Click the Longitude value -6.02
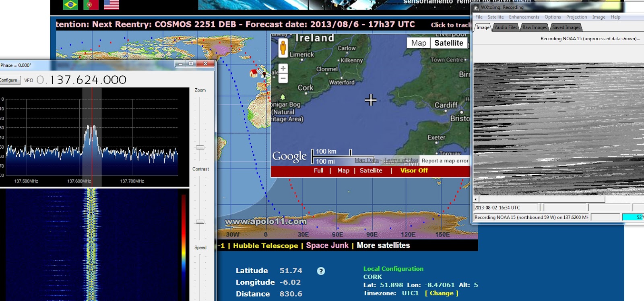The height and width of the screenshot is (301, 644). [290, 282]
